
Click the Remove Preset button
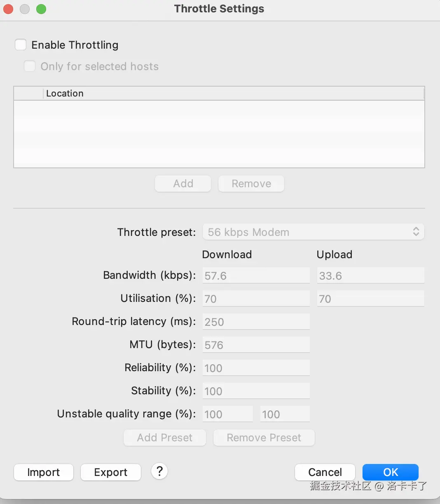coord(264,438)
